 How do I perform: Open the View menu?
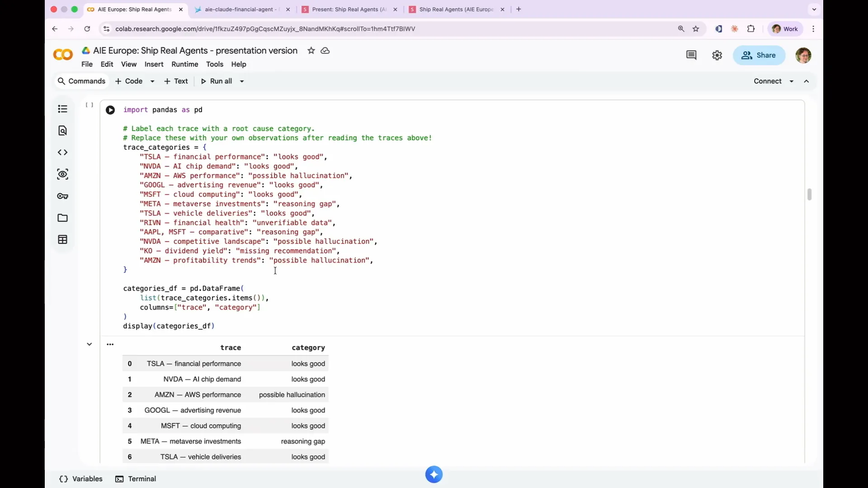click(x=129, y=64)
